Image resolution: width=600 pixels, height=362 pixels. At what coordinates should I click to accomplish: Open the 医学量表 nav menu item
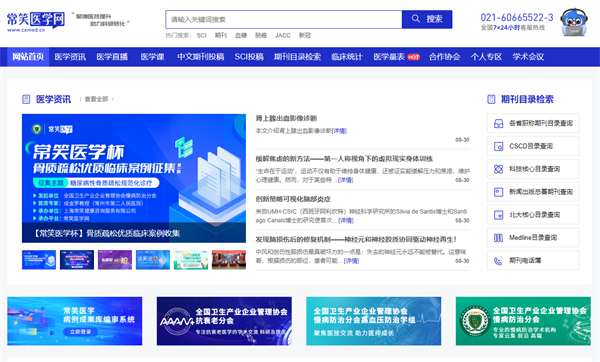(389, 57)
